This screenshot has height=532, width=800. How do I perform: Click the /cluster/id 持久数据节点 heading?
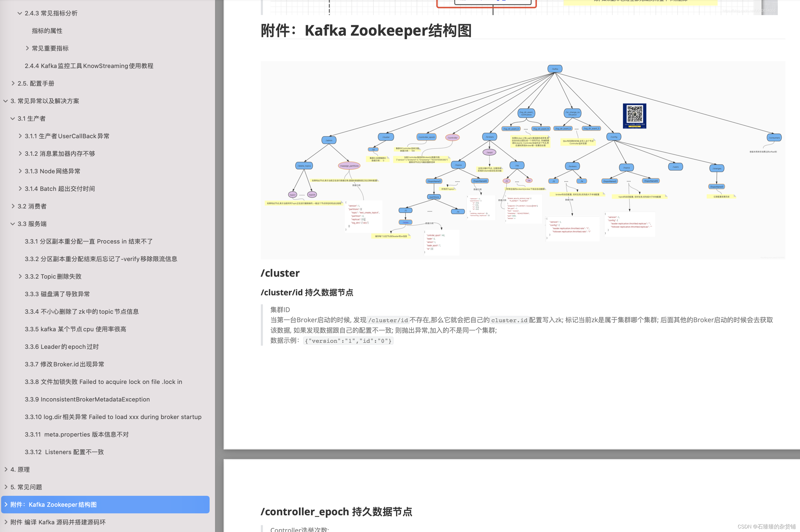click(307, 293)
